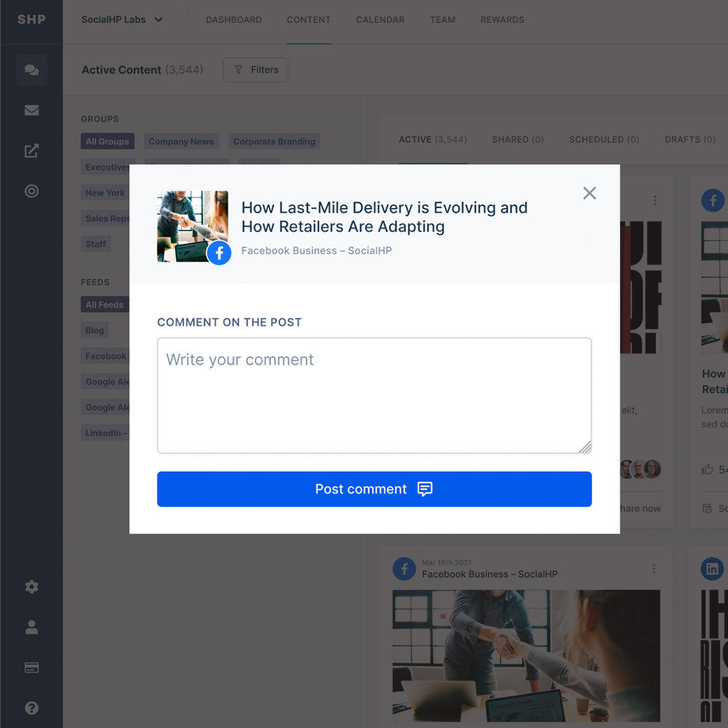
Task: Click the Active Content heading
Action: 121,70
